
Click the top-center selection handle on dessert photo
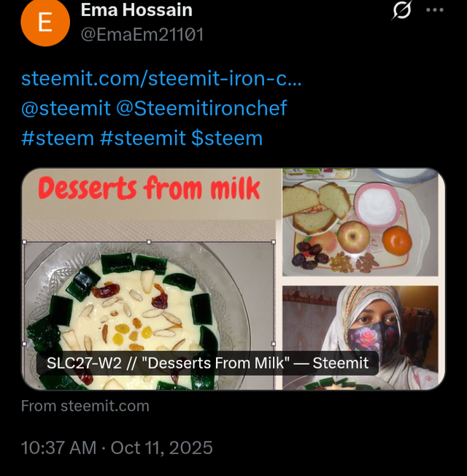pyautogui.click(x=150, y=242)
